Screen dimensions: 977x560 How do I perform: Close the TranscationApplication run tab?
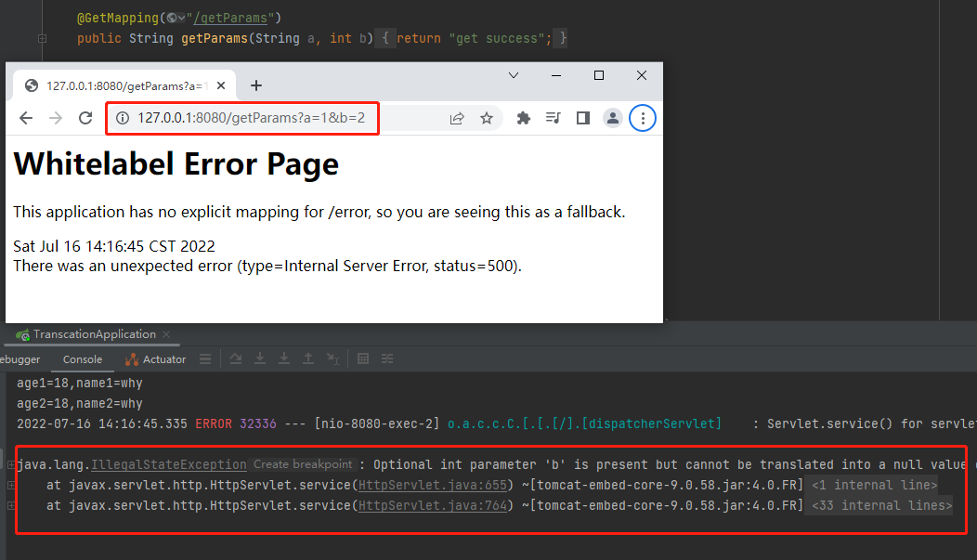coord(166,334)
